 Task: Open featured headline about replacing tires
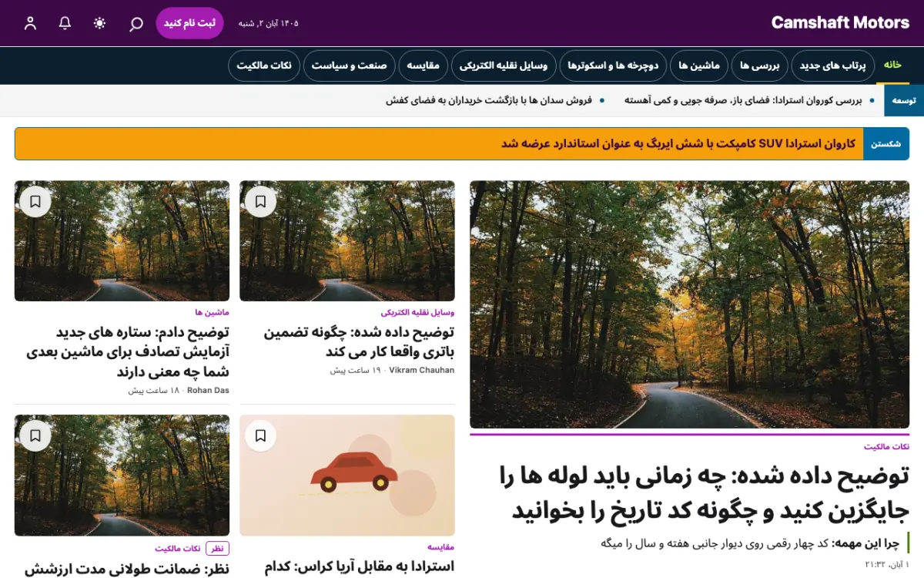pos(705,493)
